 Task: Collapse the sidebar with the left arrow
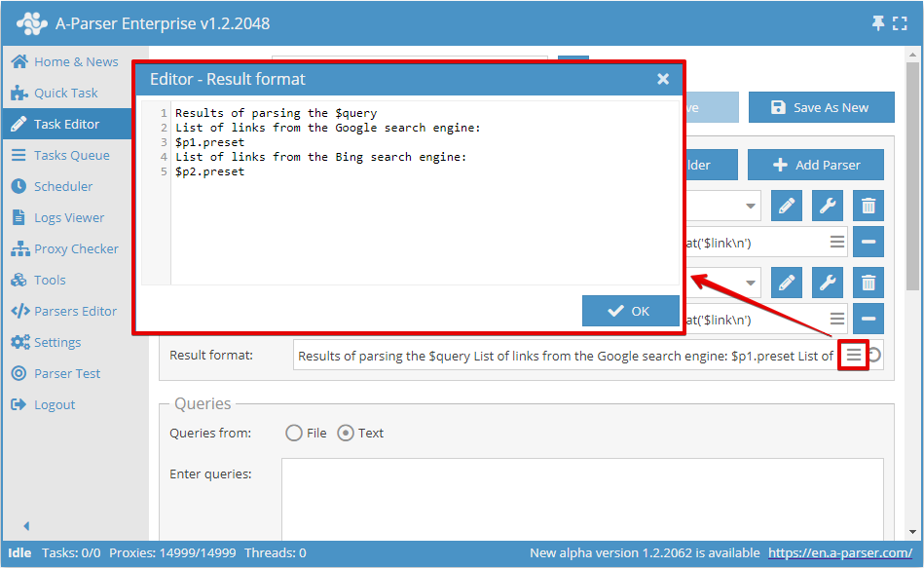coord(26,526)
